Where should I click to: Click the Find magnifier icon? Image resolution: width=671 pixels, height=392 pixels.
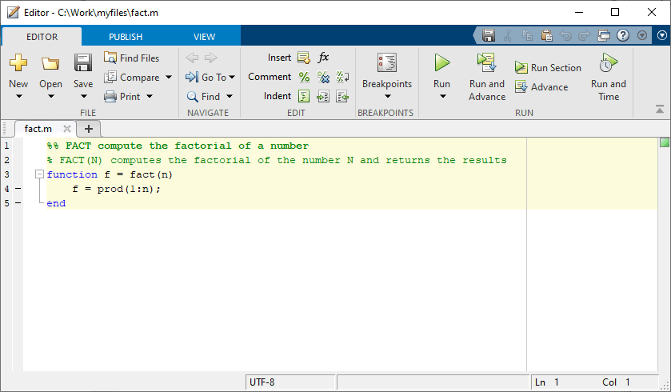192,97
